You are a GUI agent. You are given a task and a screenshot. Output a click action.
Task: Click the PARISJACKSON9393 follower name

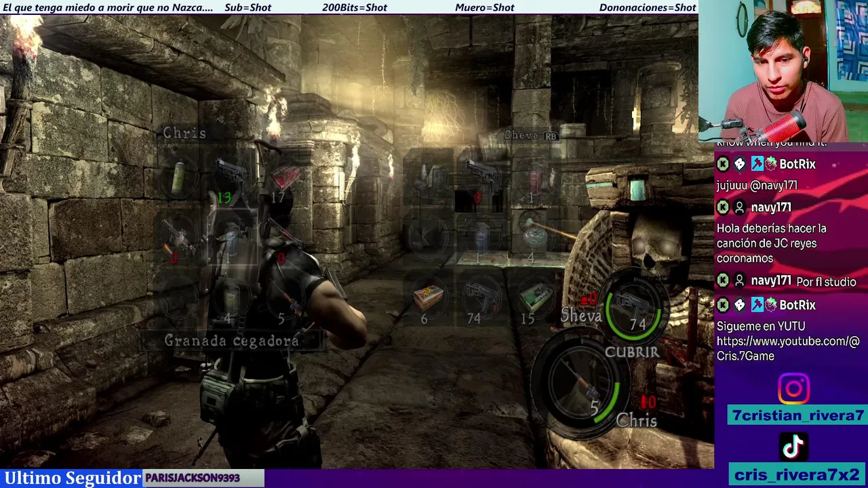coord(193,478)
